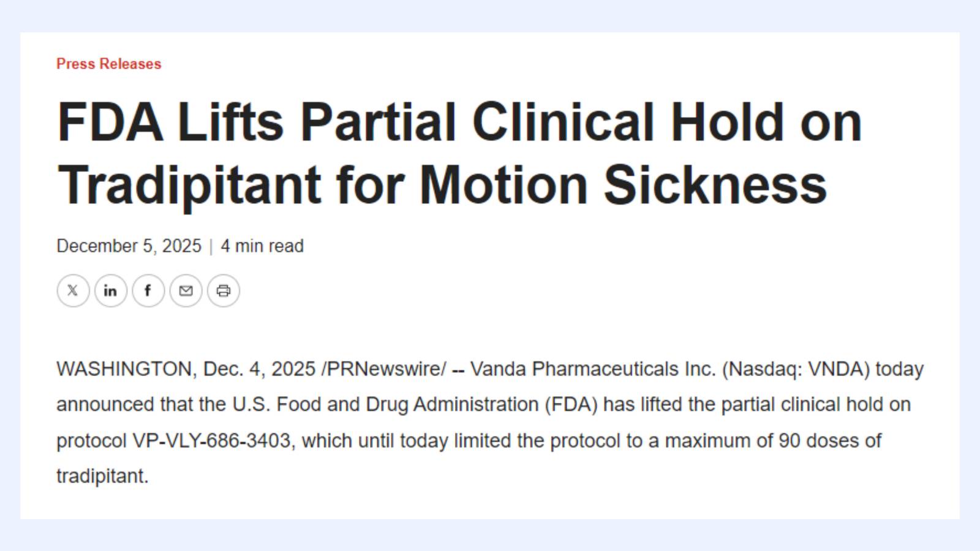The width and height of the screenshot is (980, 551).
Task: Share the article on LinkedIn
Action: tap(110, 291)
